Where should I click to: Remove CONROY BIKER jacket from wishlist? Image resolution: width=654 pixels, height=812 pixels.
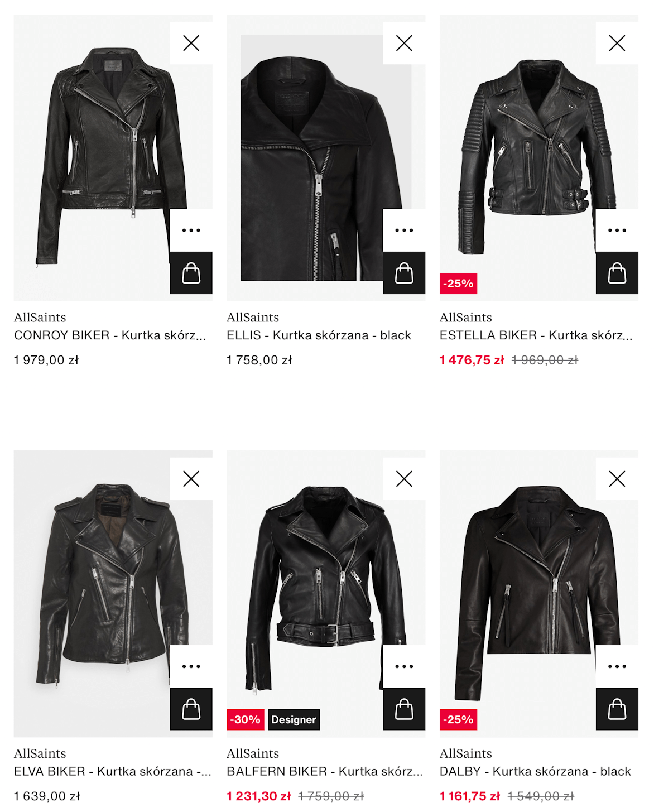(x=191, y=43)
